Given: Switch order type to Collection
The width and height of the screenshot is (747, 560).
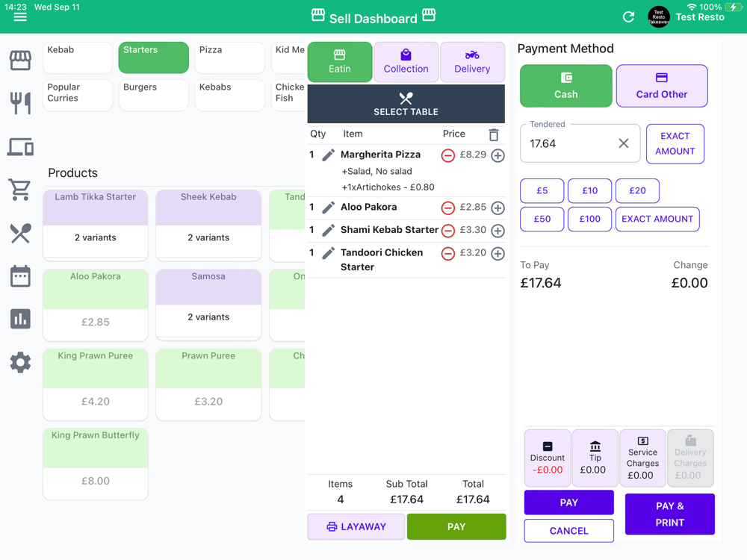Looking at the screenshot, I should tap(406, 62).
